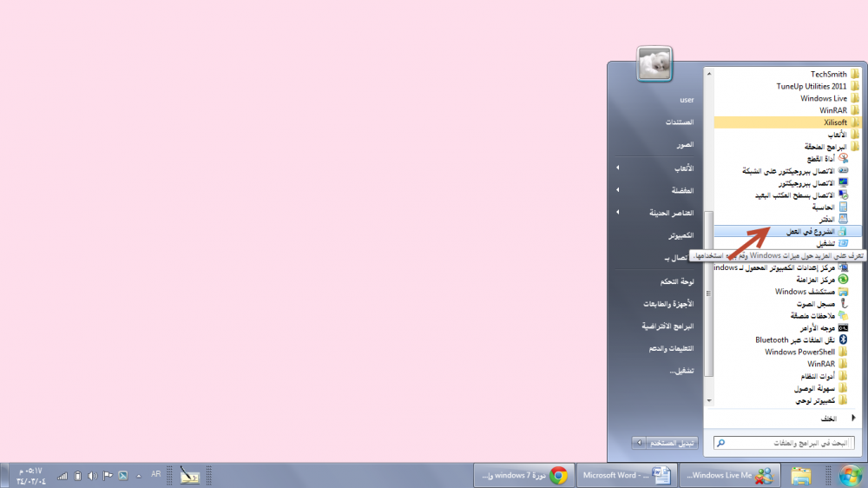
Task: Click the volume speaker tray icon
Action: tap(91, 475)
